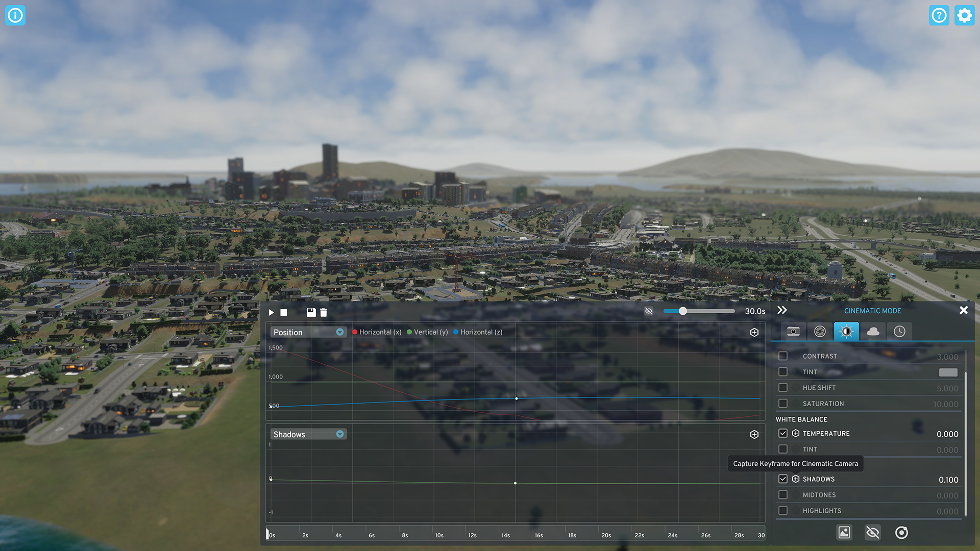Click the 14s mark on the timeline ruler
The image size is (980, 551).
pos(506,535)
